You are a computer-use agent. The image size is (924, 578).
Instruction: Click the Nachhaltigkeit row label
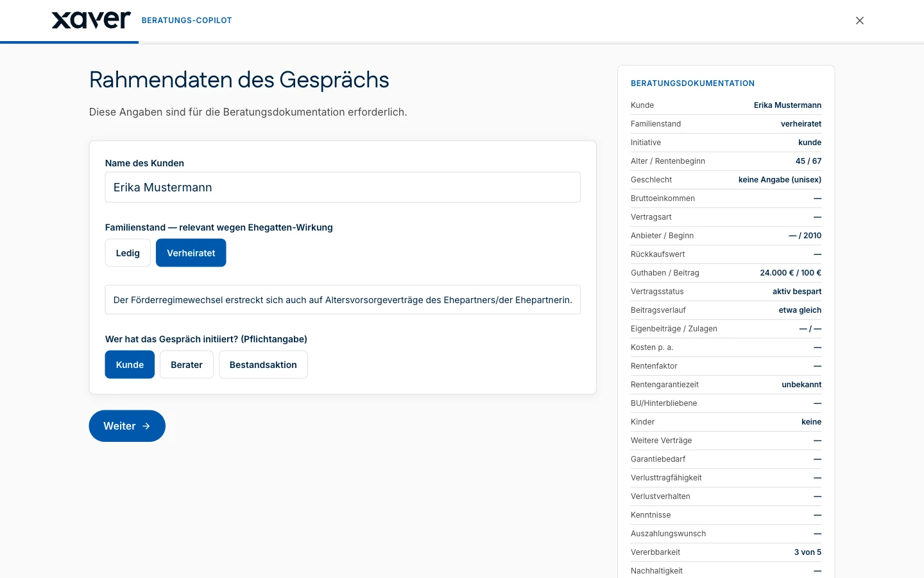[x=656, y=571]
